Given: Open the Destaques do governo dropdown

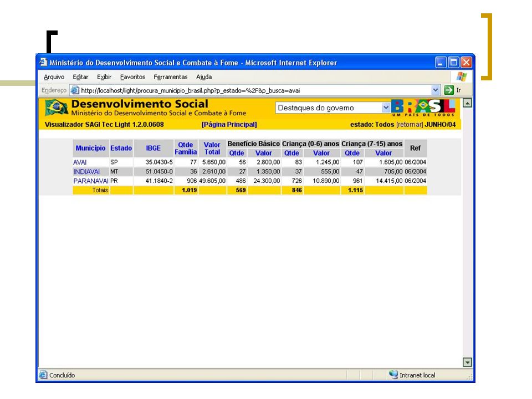Looking at the screenshot, I should [x=333, y=108].
